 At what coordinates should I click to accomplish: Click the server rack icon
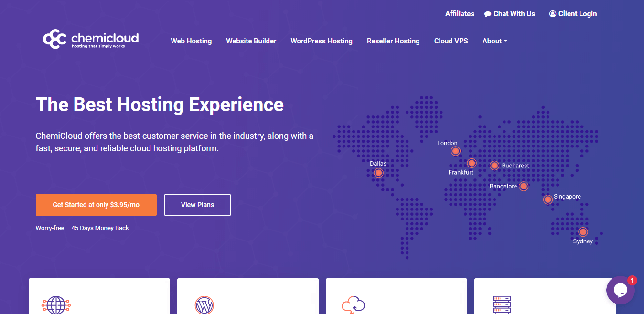click(502, 304)
